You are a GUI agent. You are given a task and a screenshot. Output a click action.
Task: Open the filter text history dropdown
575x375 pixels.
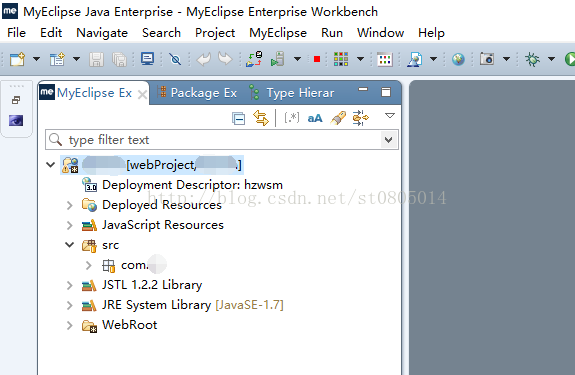click(x=388, y=140)
